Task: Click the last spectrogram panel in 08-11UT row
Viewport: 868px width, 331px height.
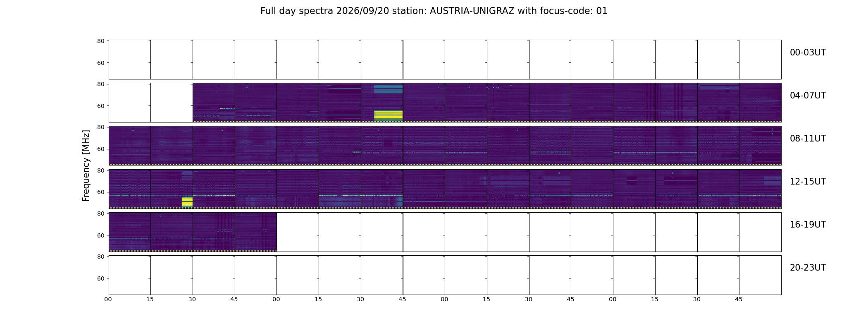Action: tap(760, 146)
